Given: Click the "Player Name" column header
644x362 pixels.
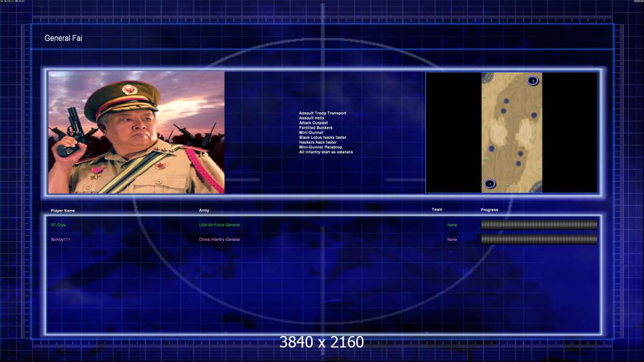Looking at the screenshot, I should [x=63, y=211].
